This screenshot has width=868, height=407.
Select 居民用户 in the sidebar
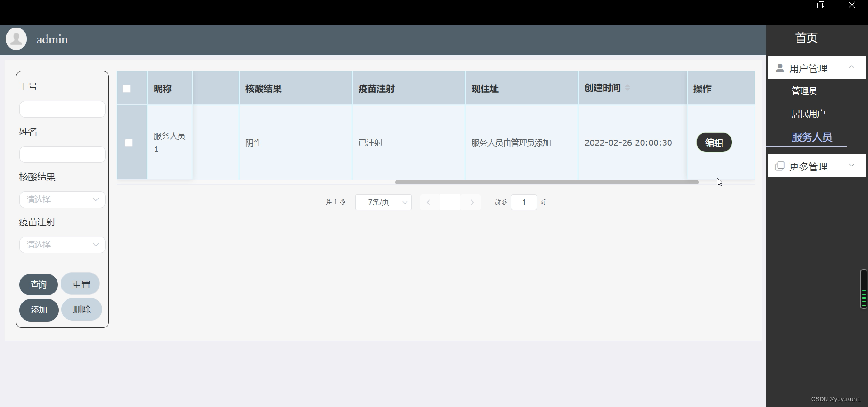tap(808, 114)
